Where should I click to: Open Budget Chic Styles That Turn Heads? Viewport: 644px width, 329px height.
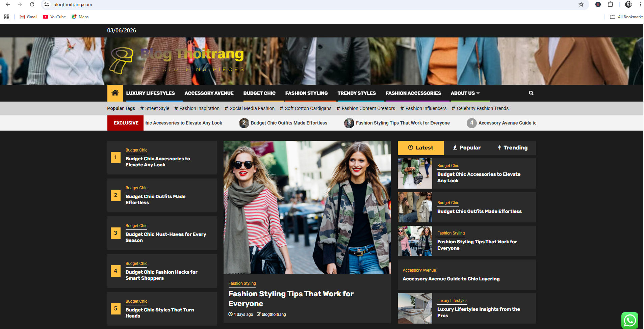click(160, 313)
